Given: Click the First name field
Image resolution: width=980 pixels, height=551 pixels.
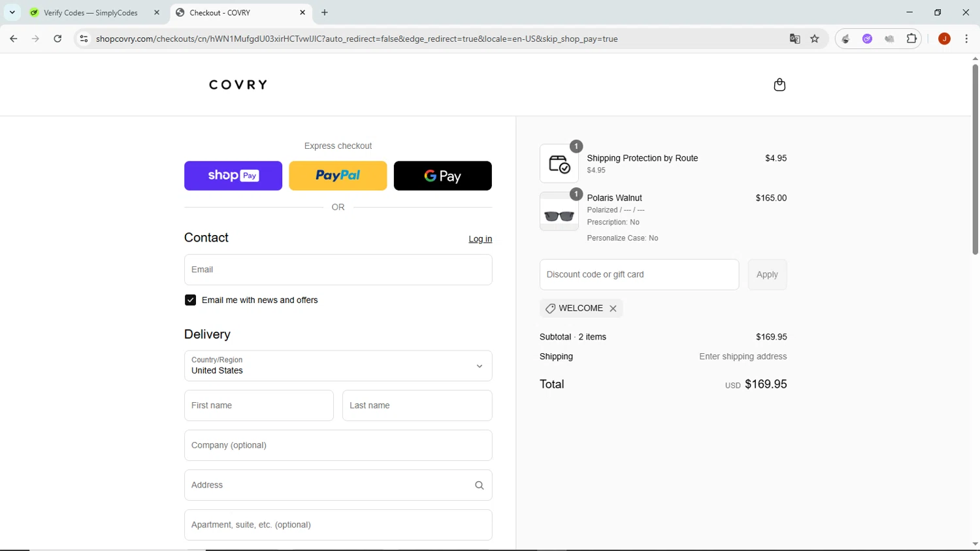Looking at the screenshot, I should (x=259, y=405).
